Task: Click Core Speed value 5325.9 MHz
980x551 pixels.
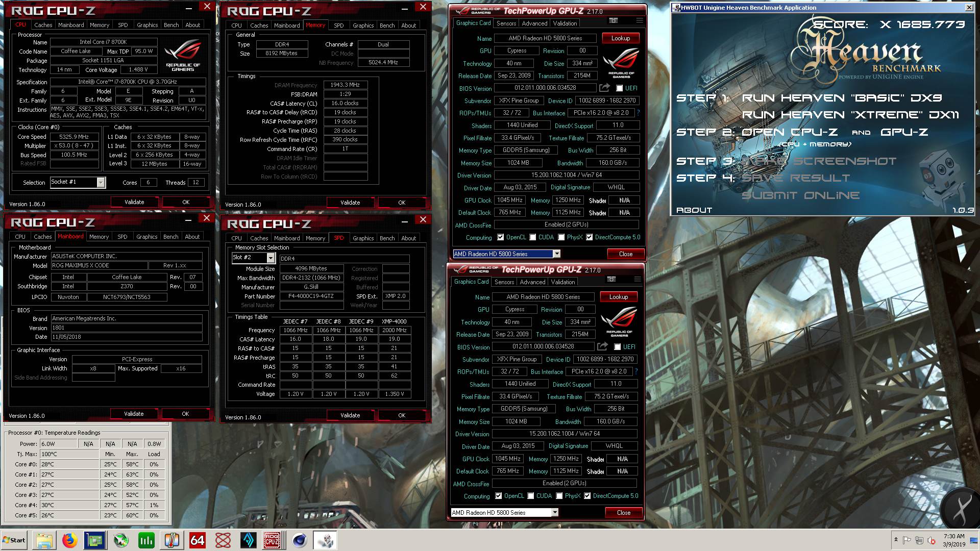Action: [x=74, y=137]
